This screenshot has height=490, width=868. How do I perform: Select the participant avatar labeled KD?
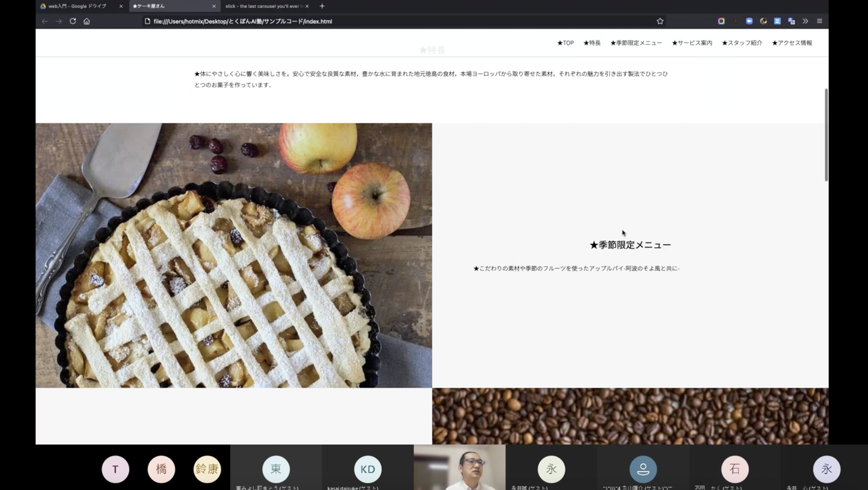(368, 469)
